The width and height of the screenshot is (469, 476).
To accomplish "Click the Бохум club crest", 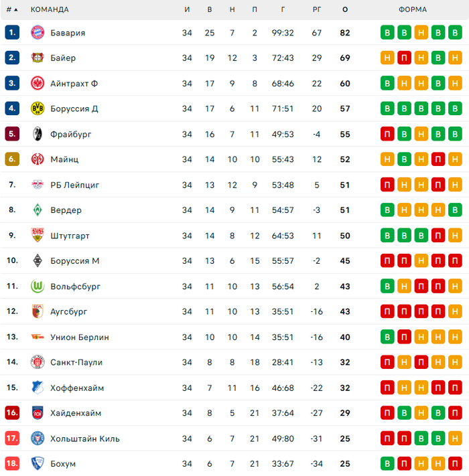I will 37,464.
